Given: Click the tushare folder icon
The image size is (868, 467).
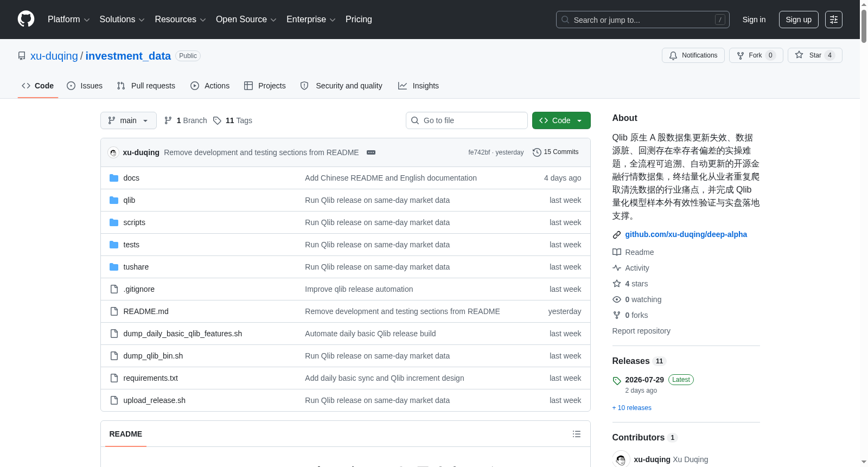Looking at the screenshot, I should (114, 267).
